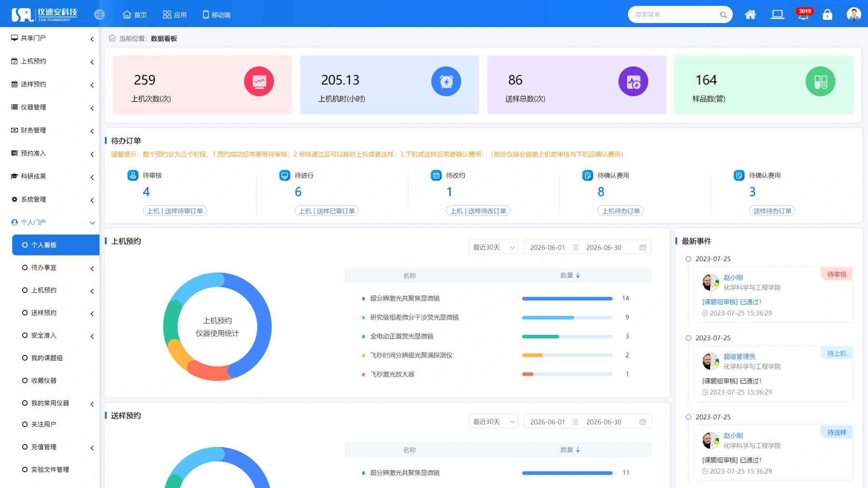This screenshot has height=488, width=868.
Task: Click progress bar for 超分辨激光共聚焦显微镜 with 14
Action: 567,299
